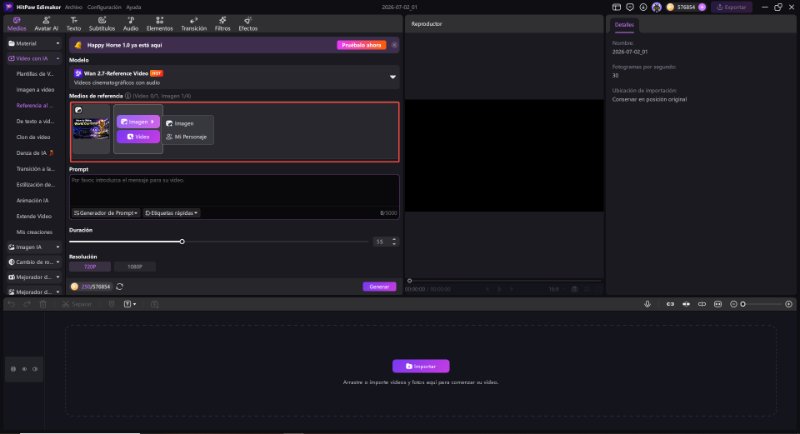Open the Filtros tool
Screen dimensions: 800x434
pos(222,24)
